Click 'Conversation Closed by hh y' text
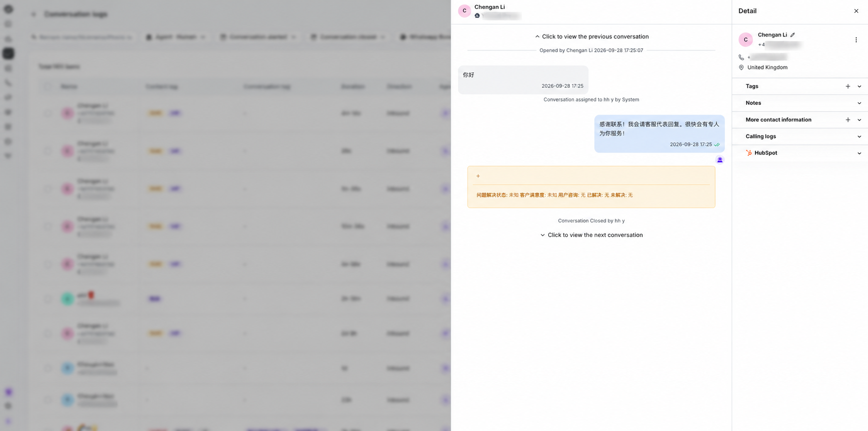 coord(591,221)
